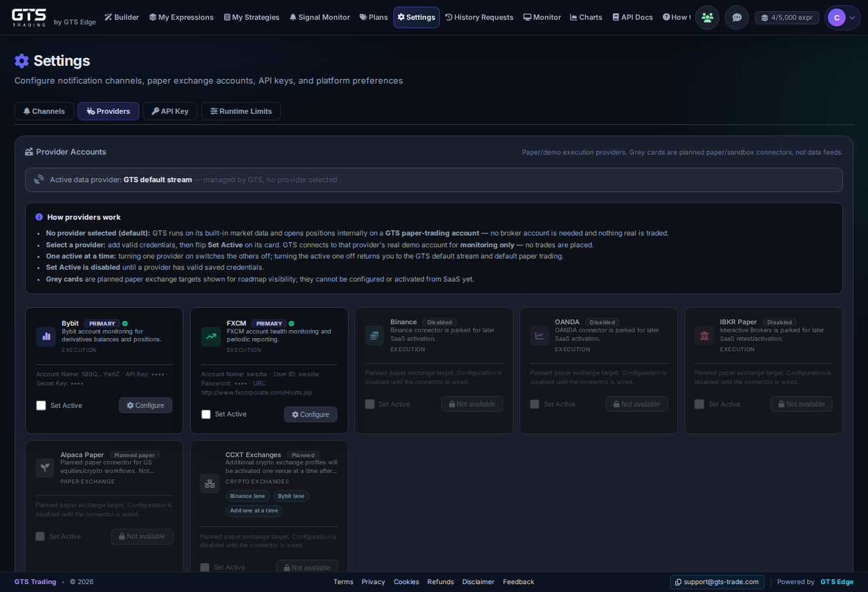
Task: Click the satellite icon beside Active data provider
Action: click(39, 180)
